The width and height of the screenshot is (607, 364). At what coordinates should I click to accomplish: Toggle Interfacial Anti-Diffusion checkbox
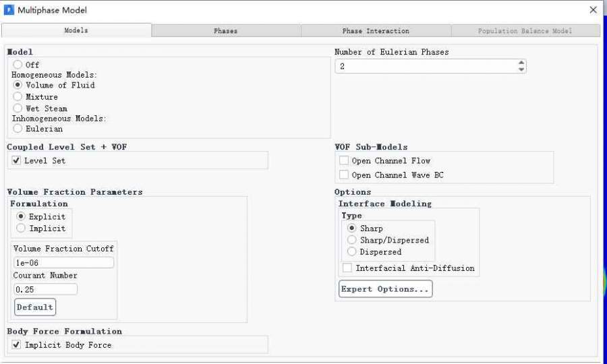347,268
